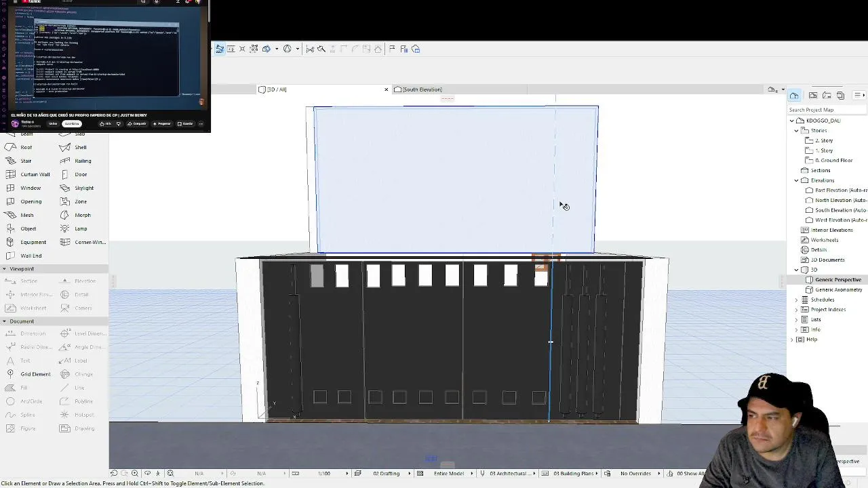Toggle the guide lines toolbar icon
Screen dimensions: 868x488
coord(220,49)
